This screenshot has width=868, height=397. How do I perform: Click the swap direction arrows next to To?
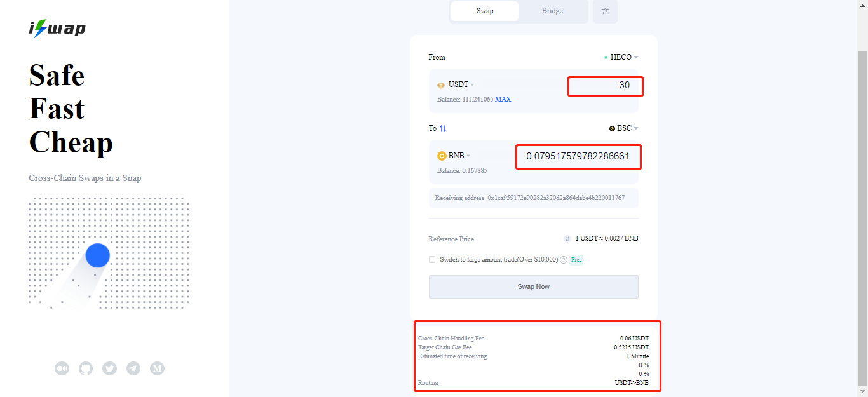[443, 128]
